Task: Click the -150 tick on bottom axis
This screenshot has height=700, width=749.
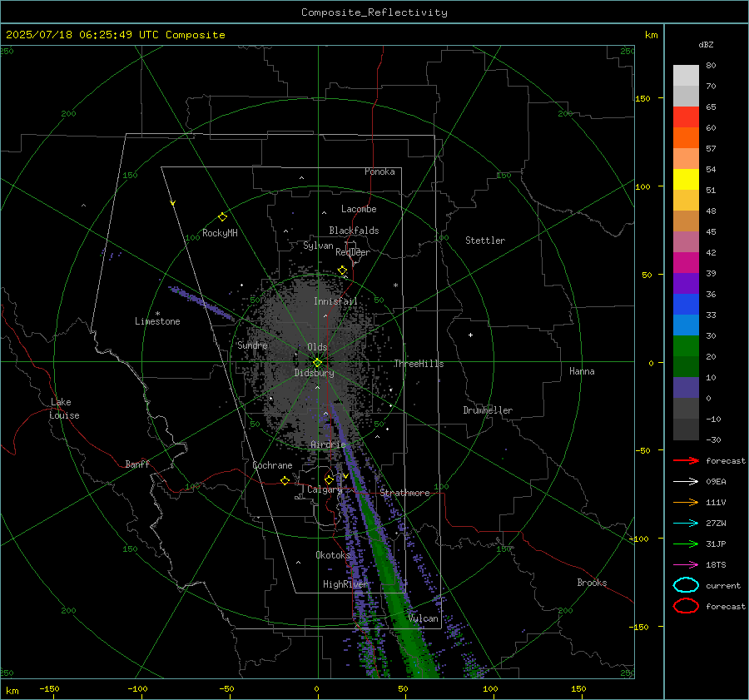Action: click(50, 688)
